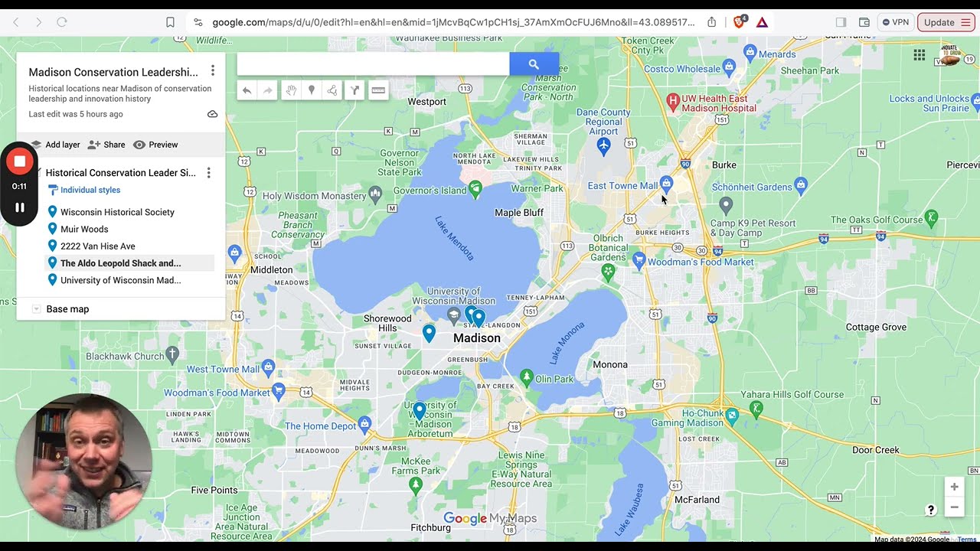Zoom in on the map
The image size is (980, 551).
pos(954,487)
